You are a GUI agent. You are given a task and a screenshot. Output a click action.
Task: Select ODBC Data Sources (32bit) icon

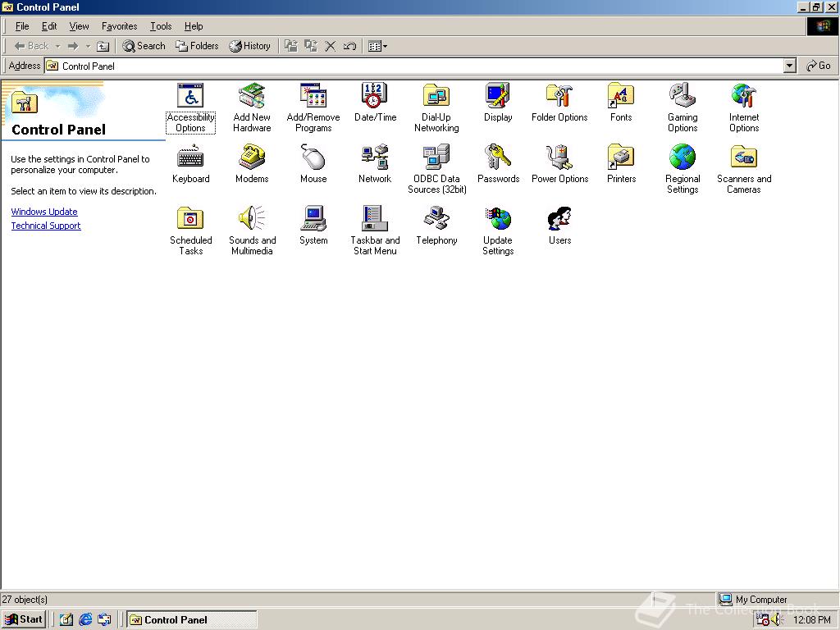tap(436, 157)
